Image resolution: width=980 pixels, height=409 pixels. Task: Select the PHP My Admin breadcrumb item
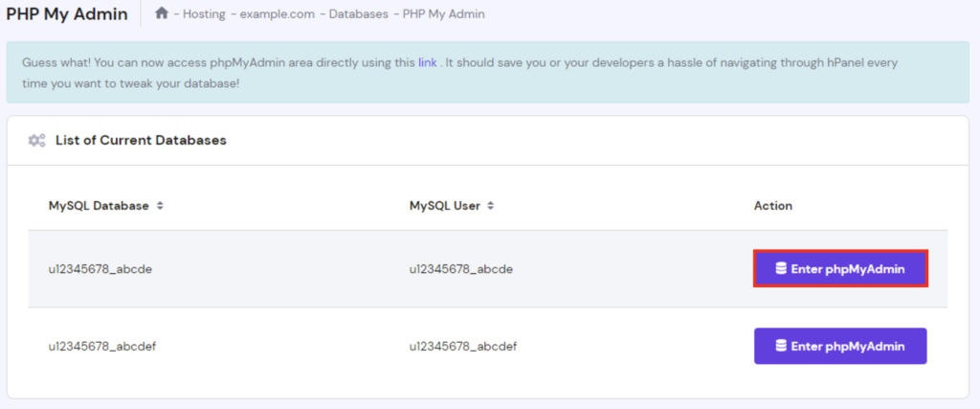coord(443,14)
